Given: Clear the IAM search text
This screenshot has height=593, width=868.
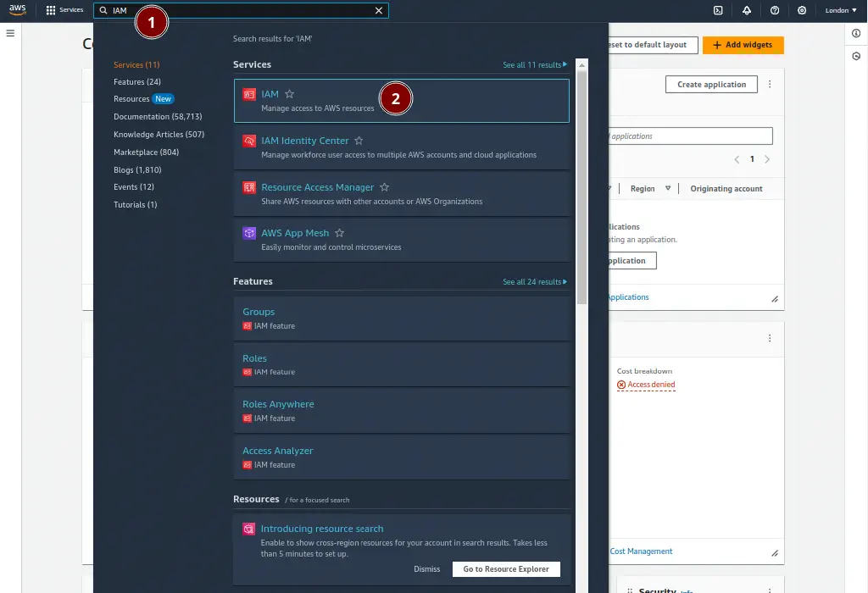Looking at the screenshot, I should tap(379, 10).
